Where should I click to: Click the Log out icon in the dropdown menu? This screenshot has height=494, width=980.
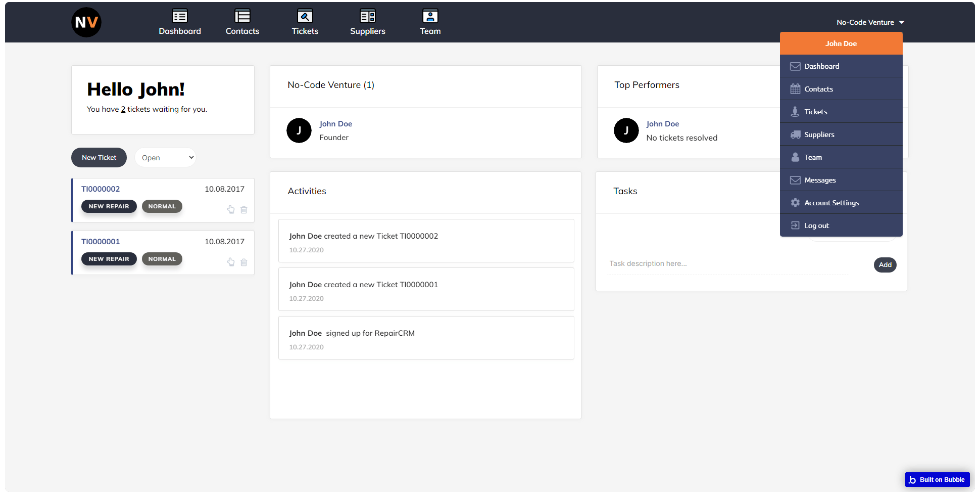pyautogui.click(x=795, y=225)
